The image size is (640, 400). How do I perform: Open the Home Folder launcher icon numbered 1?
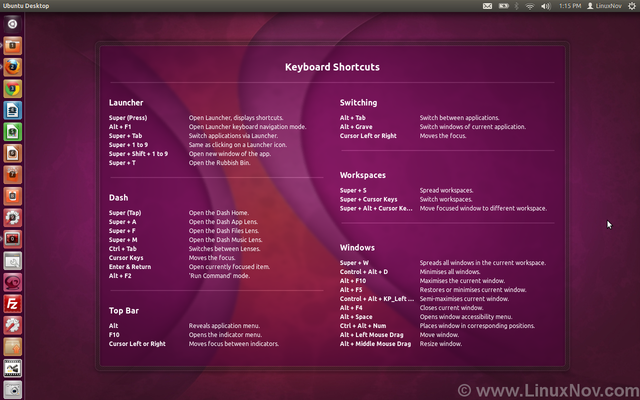pos(12,46)
